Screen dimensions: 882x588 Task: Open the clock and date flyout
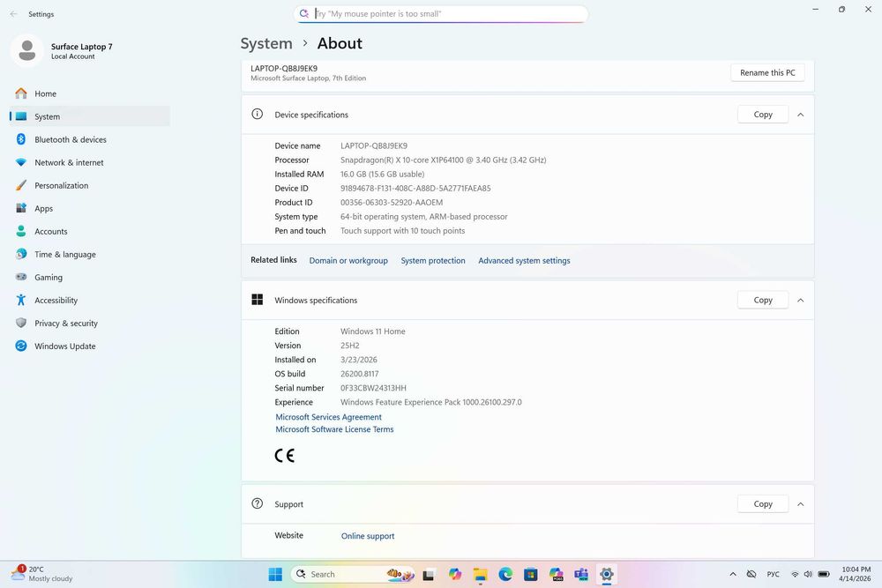855,574
